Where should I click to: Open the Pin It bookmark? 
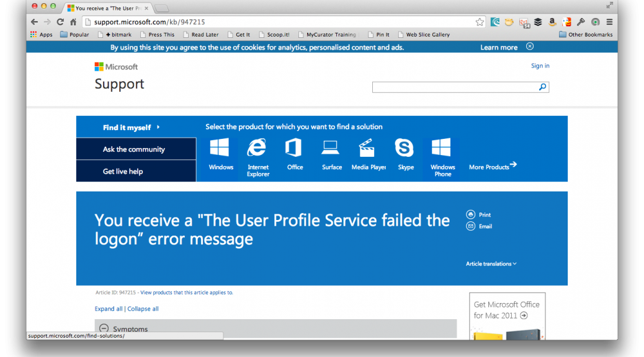(x=378, y=35)
